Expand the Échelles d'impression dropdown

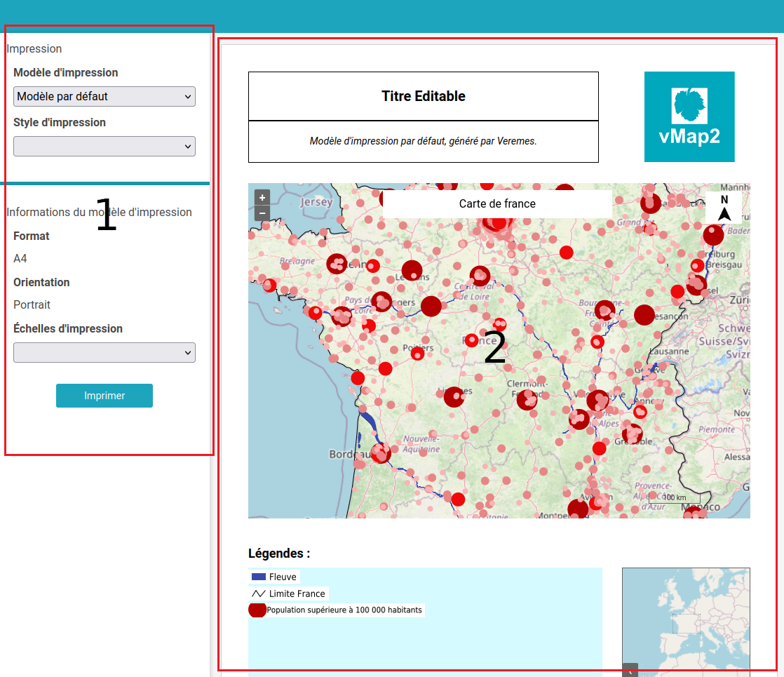104,353
